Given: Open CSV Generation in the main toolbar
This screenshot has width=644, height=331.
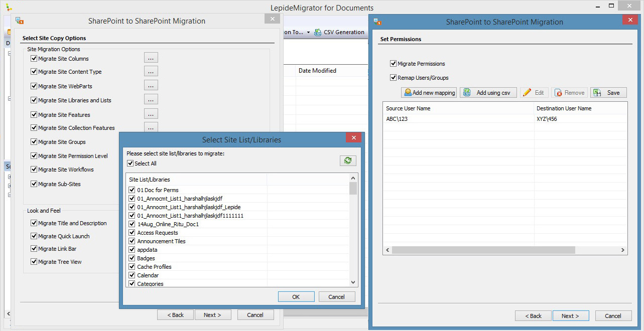Looking at the screenshot, I should (339, 32).
